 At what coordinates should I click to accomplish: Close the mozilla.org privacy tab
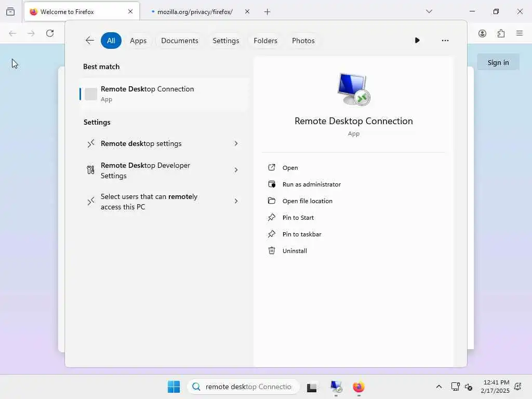(247, 11)
